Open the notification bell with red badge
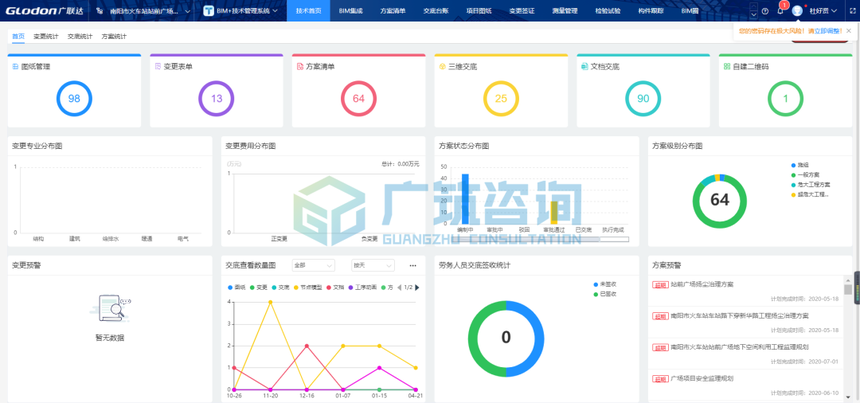The width and height of the screenshot is (860, 403). click(780, 10)
